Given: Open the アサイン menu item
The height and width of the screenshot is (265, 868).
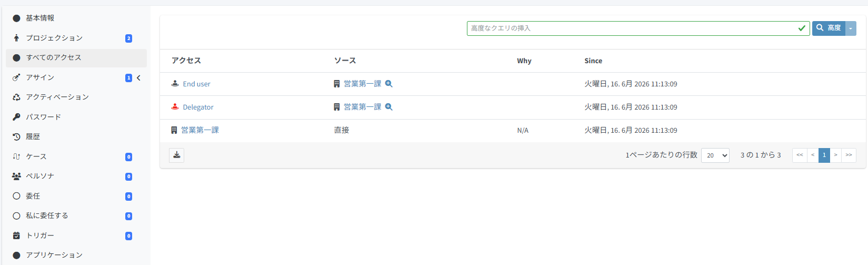Looking at the screenshot, I should [76, 77].
